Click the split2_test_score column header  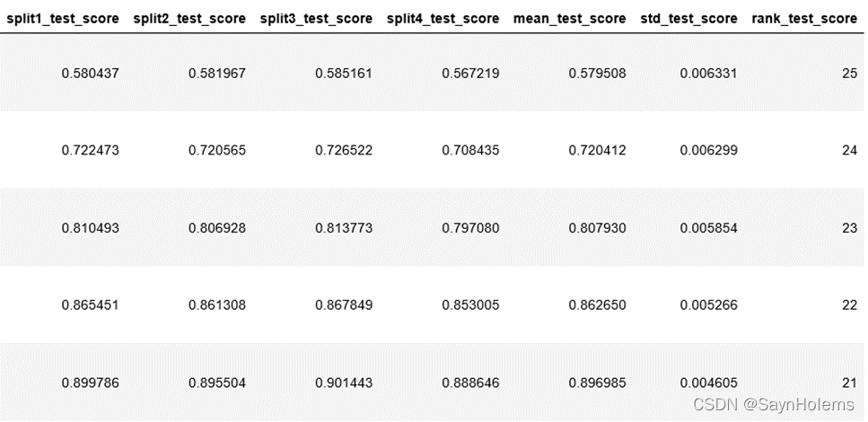[x=189, y=19]
